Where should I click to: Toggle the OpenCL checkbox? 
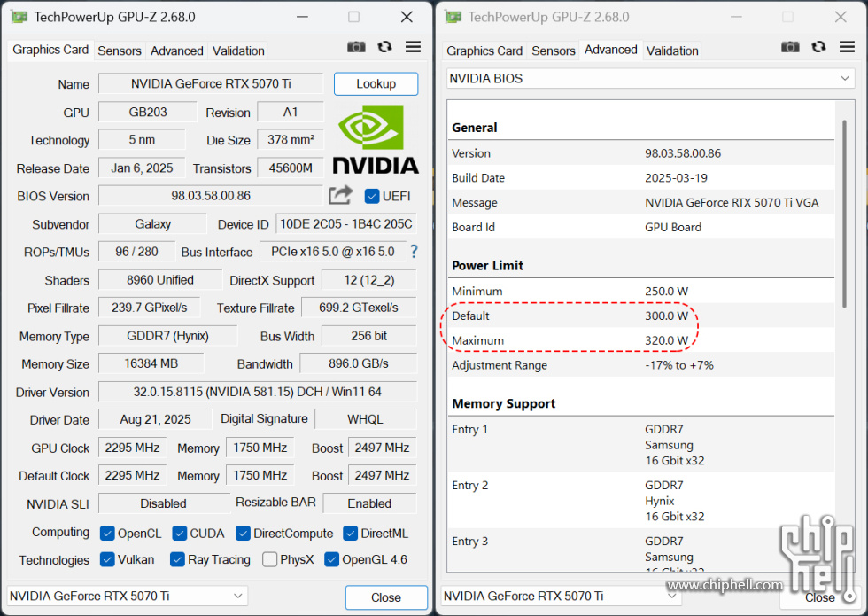coord(107,533)
